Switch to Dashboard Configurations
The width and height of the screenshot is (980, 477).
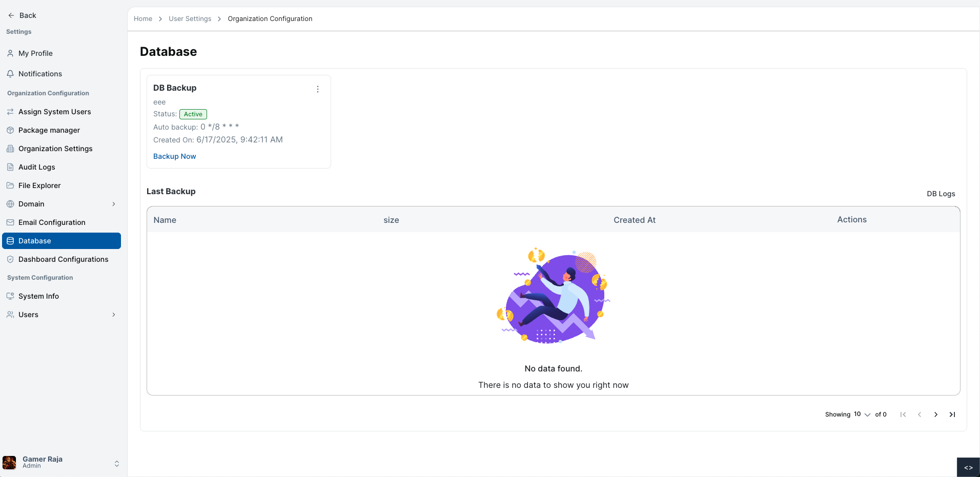point(63,259)
